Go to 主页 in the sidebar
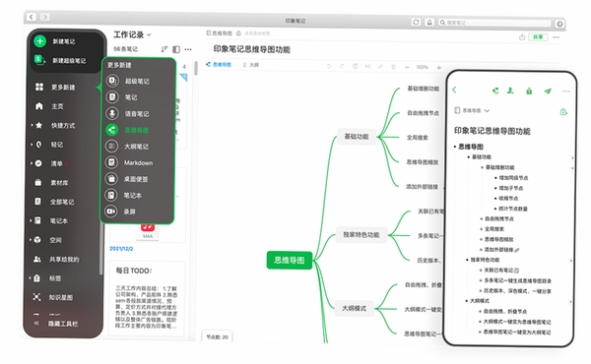This screenshot has width=591, height=364. [x=49, y=106]
